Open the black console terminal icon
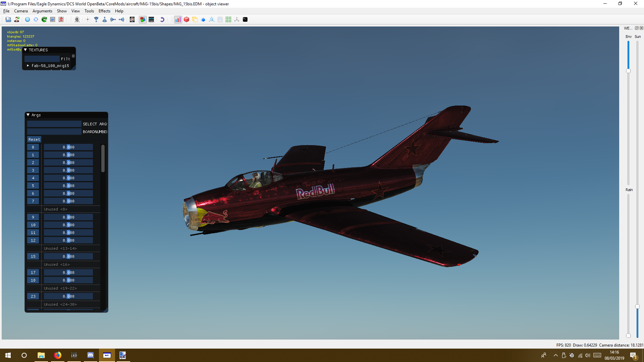This screenshot has height=362, width=644. coord(245,19)
